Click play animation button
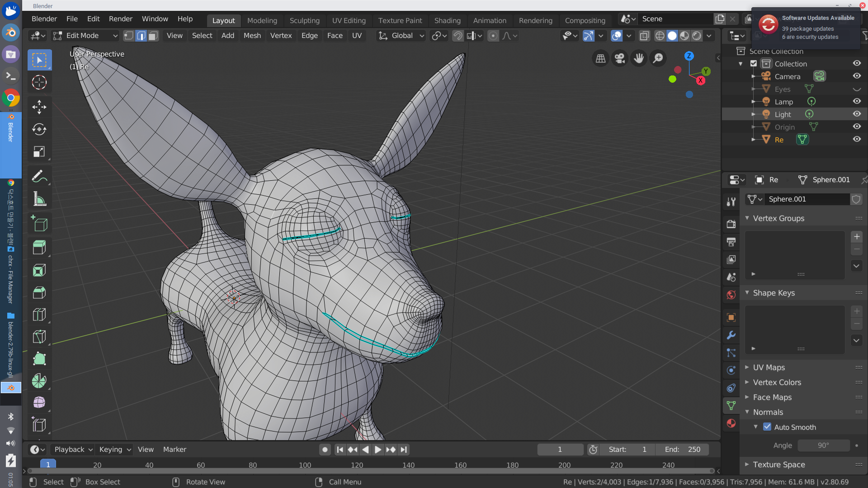Viewport: 868px width, 488px height. click(378, 450)
